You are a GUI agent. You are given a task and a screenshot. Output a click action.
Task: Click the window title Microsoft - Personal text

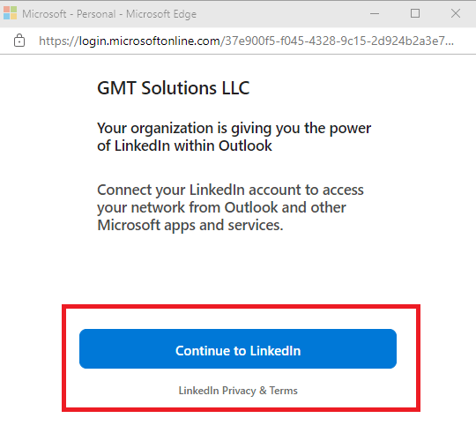69,14
